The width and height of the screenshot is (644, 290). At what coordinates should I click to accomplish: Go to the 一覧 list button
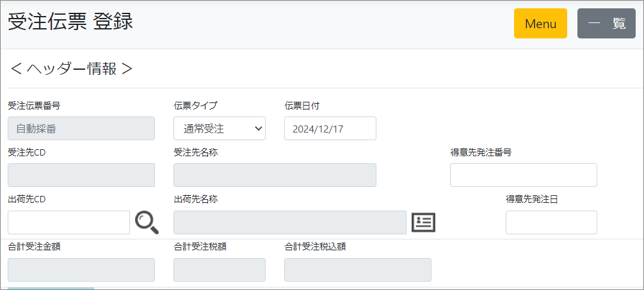(x=606, y=24)
